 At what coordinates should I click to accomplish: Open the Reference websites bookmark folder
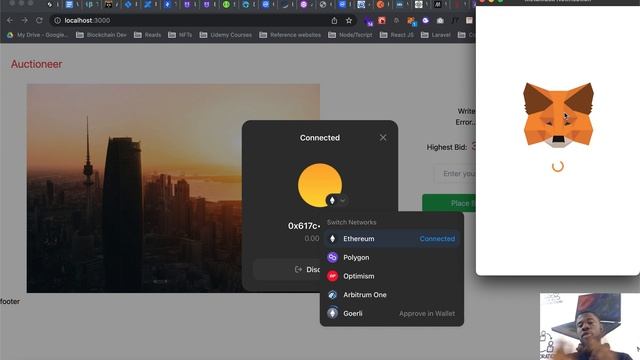click(x=290, y=35)
